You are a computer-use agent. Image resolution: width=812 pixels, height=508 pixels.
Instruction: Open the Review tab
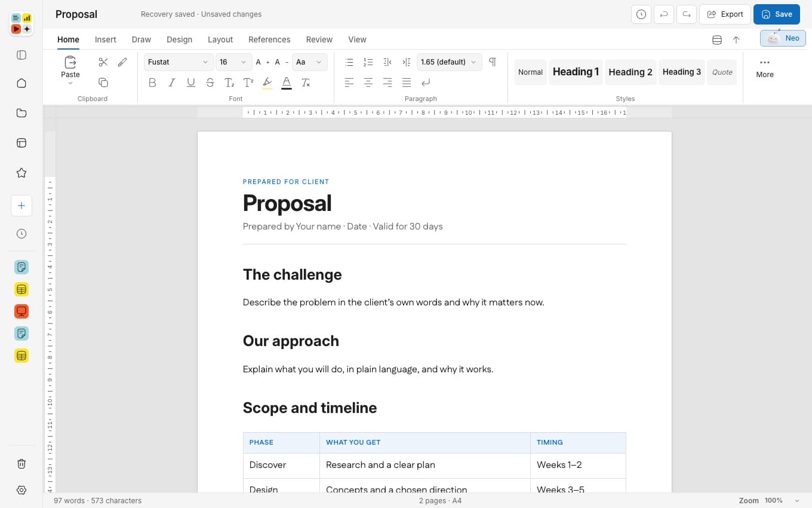coord(319,39)
